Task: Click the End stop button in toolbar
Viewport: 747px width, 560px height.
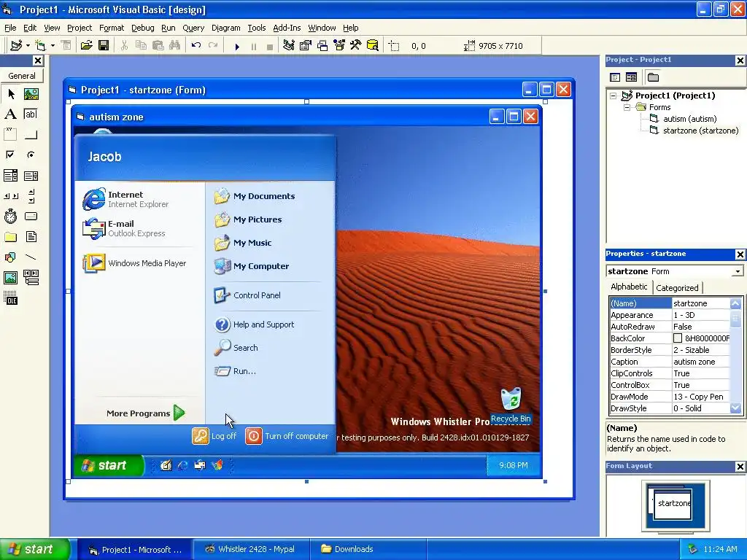Action: [270, 46]
